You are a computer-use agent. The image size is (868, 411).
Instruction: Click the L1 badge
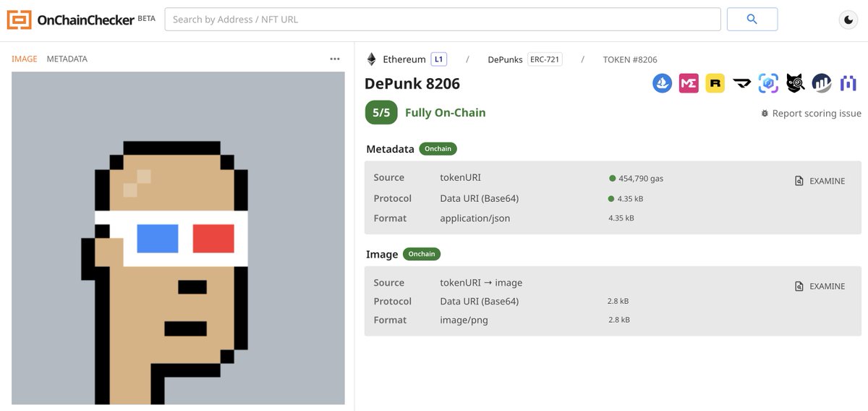(x=439, y=59)
